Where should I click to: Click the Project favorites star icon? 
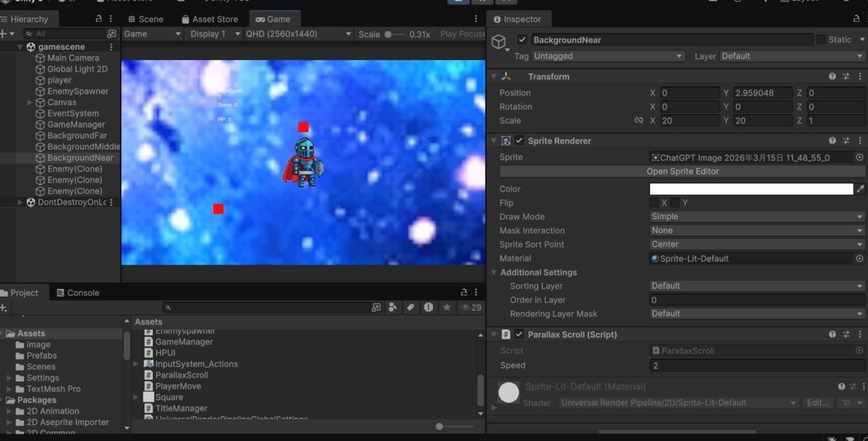(x=447, y=308)
